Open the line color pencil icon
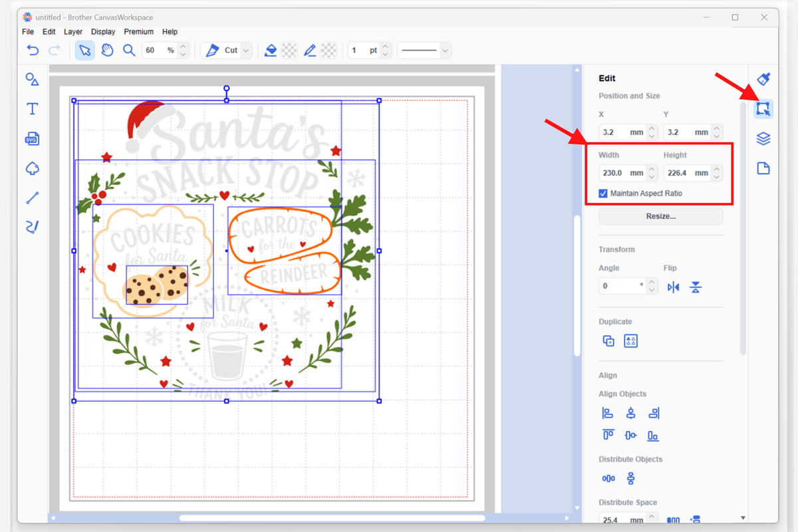 pyautogui.click(x=310, y=50)
